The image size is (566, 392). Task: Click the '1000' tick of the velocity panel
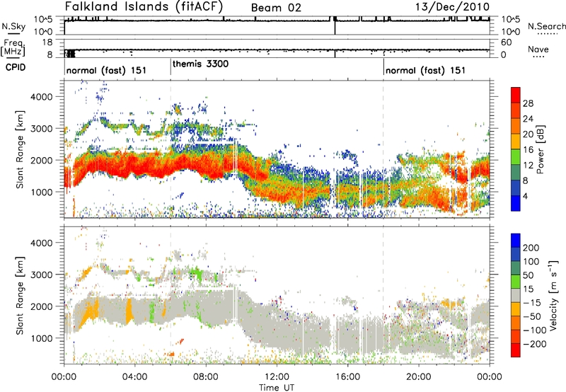42,338
